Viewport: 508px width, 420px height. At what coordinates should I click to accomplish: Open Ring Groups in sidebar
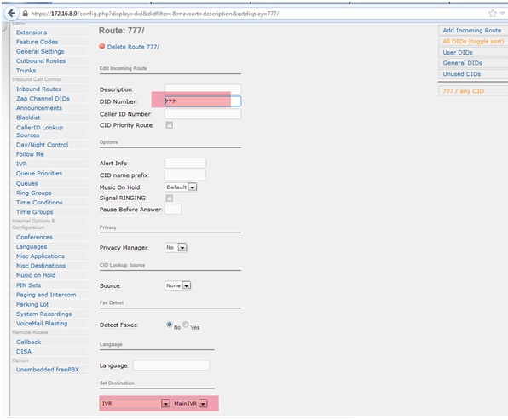(34, 193)
